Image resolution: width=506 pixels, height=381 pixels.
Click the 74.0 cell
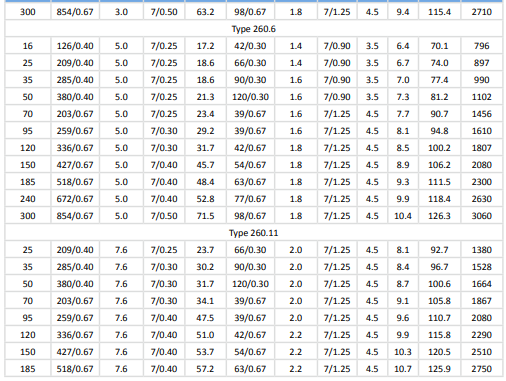(439, 63)
